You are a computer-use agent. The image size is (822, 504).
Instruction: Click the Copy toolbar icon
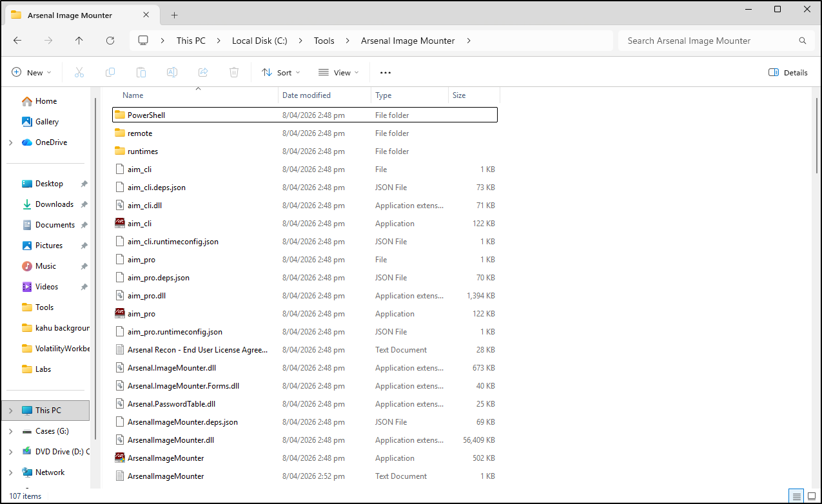tap(110, 73)
